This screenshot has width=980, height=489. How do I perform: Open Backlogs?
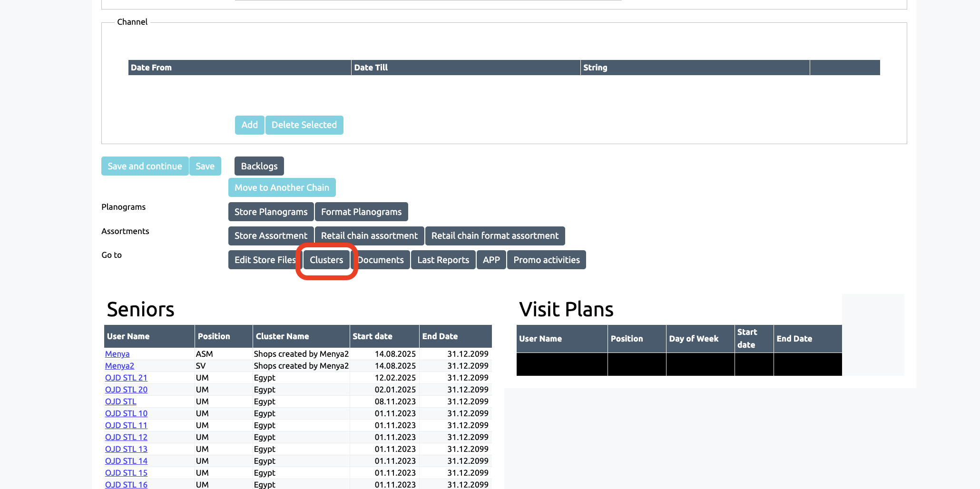(259, 166)
